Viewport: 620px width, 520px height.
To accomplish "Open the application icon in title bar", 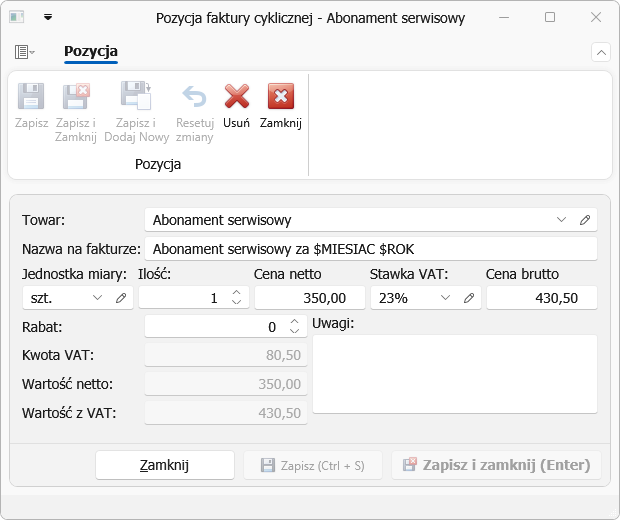I will 17,17.
